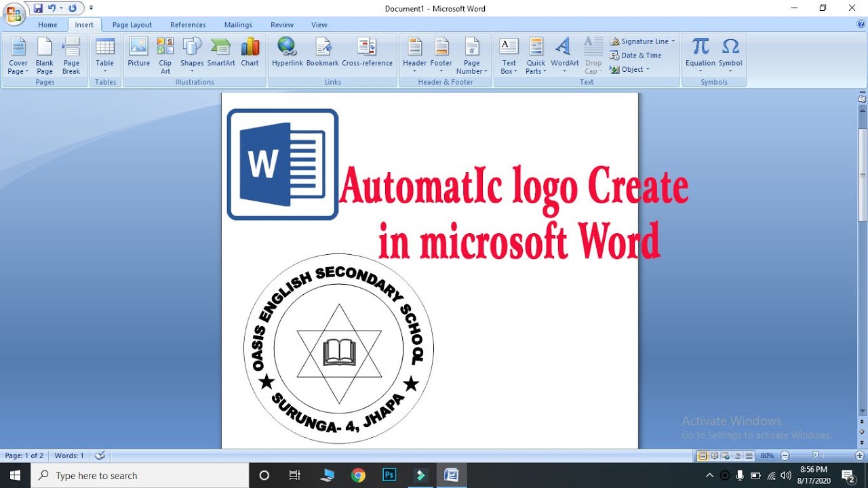Insert a Hyperlink
The image size is (868, 488).
tap(288, 53)
